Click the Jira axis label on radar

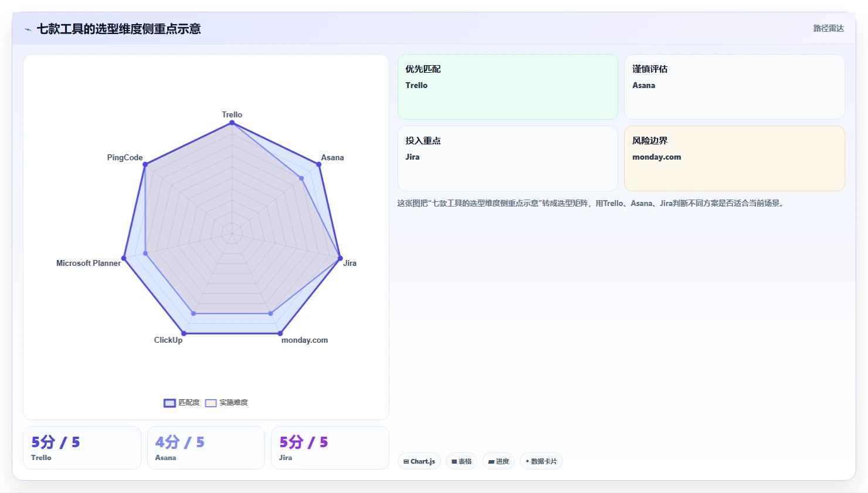tap(350, 263)
